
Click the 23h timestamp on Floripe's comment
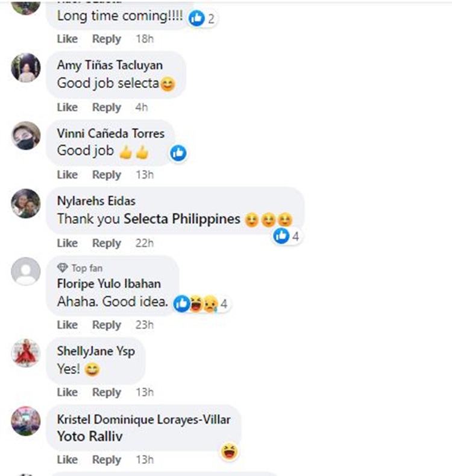tap(145, 325)
